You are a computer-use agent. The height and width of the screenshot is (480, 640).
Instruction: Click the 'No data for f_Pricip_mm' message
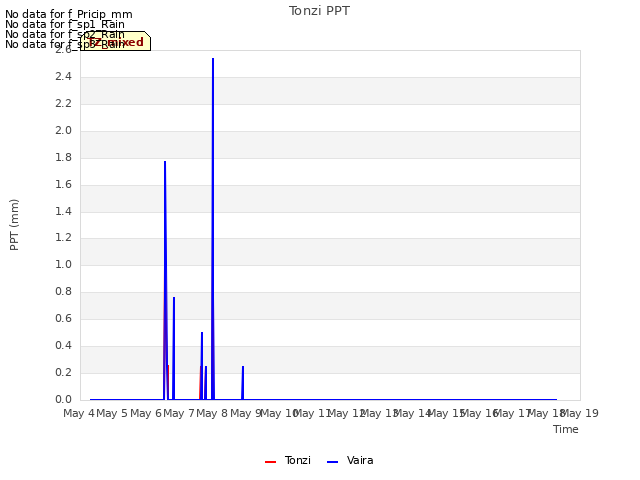pos(69,14)
